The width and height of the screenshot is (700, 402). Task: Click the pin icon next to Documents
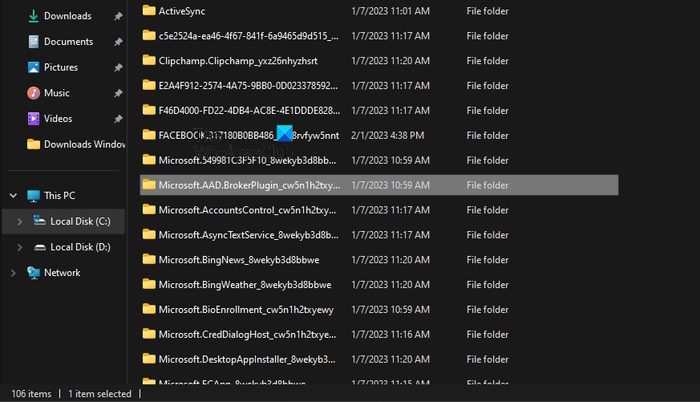click(118, 42)
